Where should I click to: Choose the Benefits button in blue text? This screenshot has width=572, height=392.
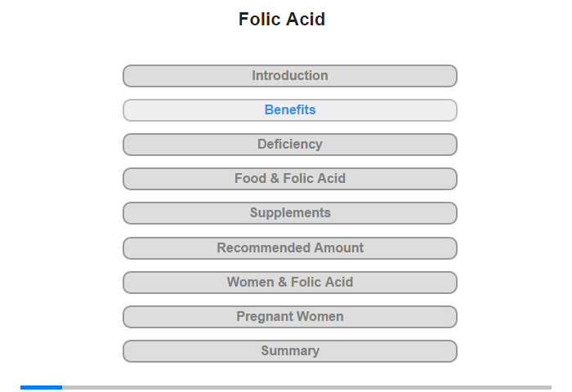pyautogui.click(x=290, y=110)
